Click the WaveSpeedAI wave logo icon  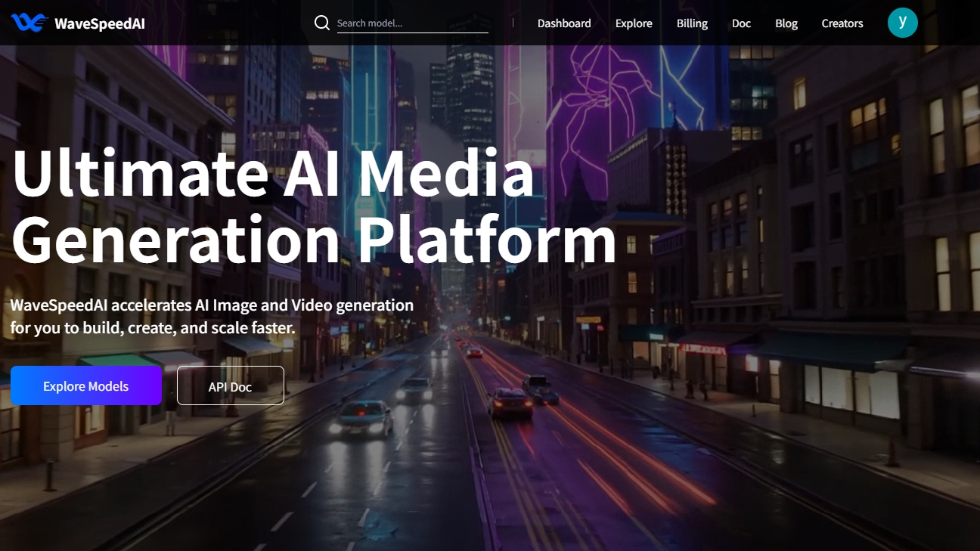point(29,23)
